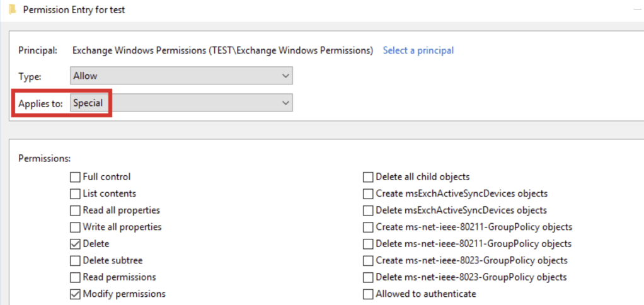The width and height of the screenshot is (644, 305).
Task: Enable Write all properties permission
Action: [76, 227]
